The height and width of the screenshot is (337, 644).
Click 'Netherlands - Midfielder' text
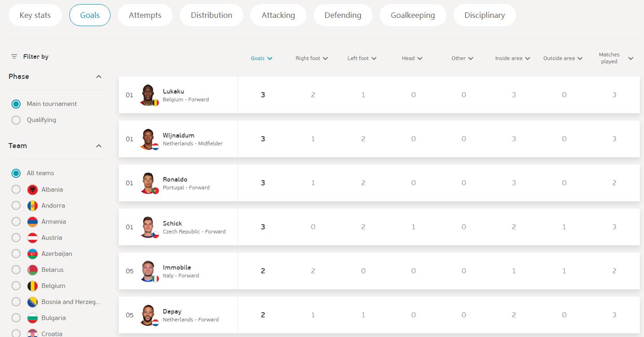click(x=193, y=144)
